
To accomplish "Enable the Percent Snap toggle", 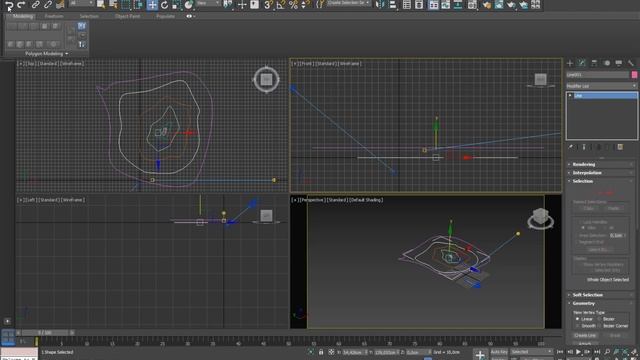I will coord(293,5).
